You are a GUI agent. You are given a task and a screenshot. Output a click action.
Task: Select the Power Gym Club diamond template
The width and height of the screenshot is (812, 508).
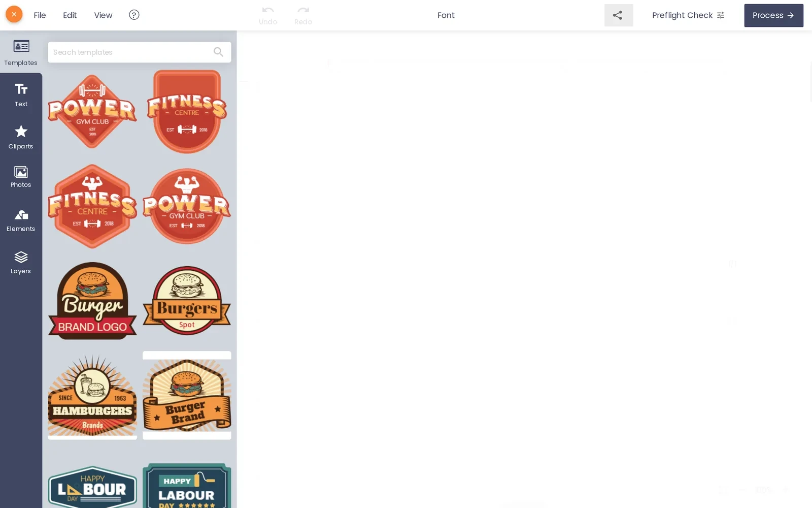[x=92, y=112]
